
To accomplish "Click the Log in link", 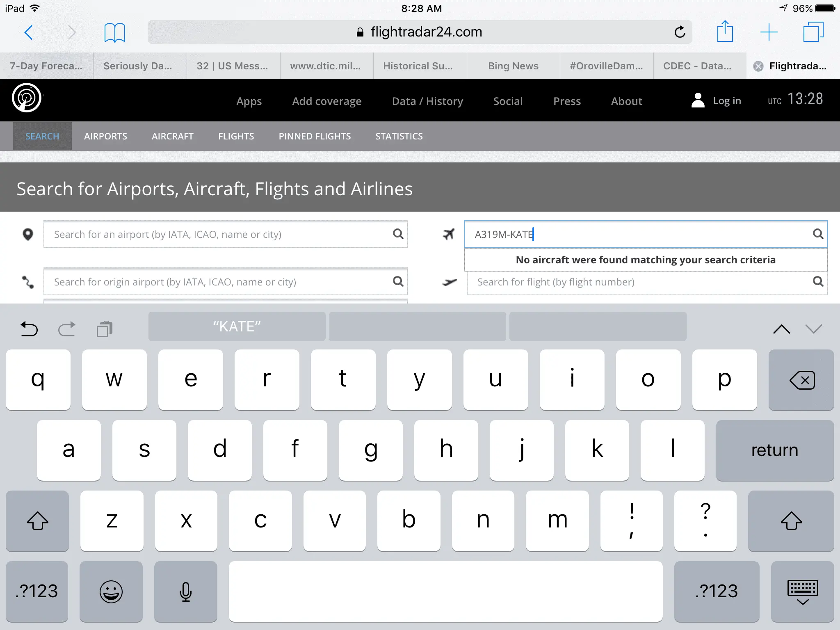I will tap(726, 101).
